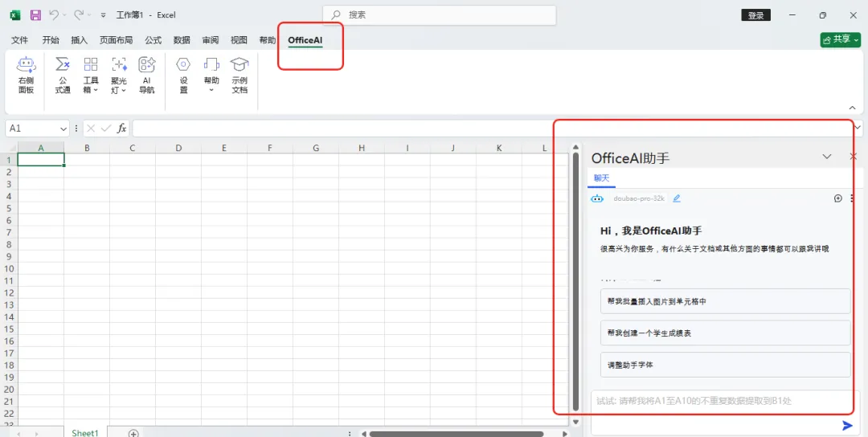The image size is (868, 437).
Task: Launch the 公式通 formula tool
Action: coord(63,75)
